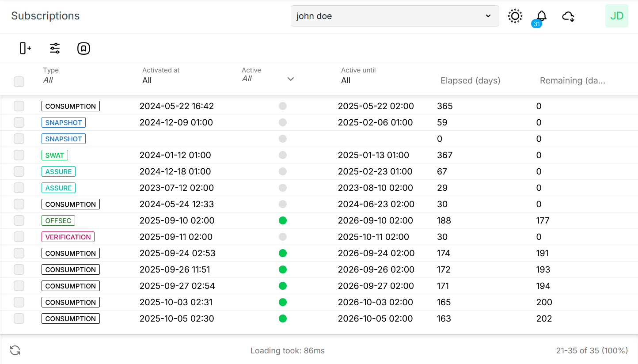Select all rows with the header checkbox
This screenshot has height=364, width=638.
(x=19, y=82)
